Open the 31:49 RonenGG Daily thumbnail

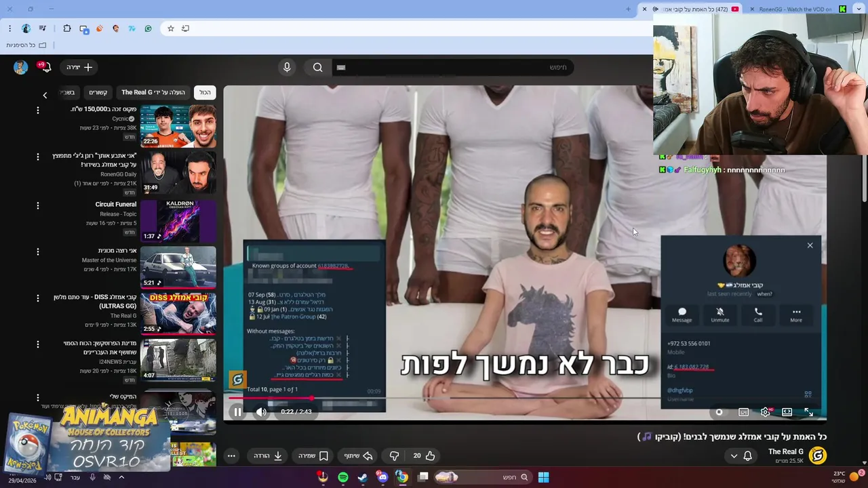(178, 172)
